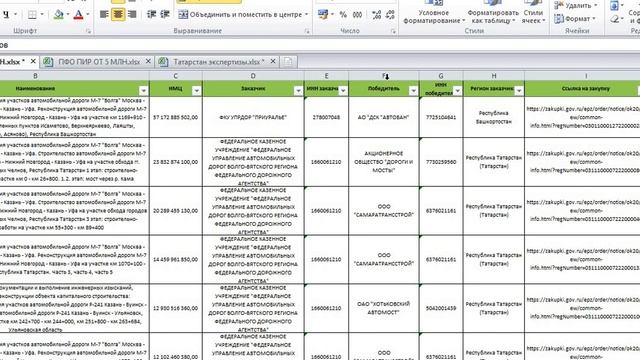Toggle center text alignment
The height and width of the screenshot is (360, 640).
[118, 14]
